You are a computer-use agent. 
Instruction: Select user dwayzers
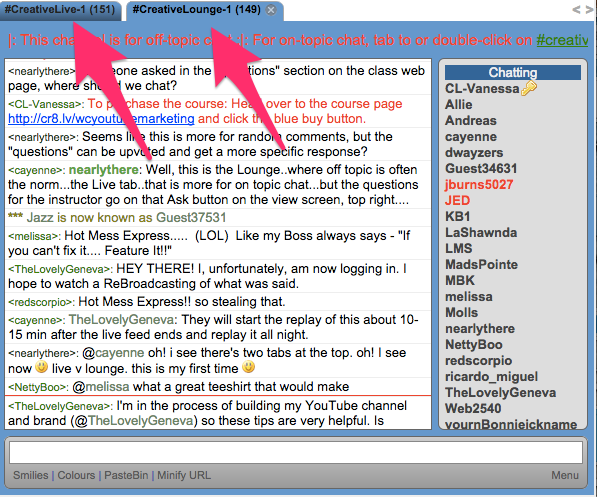474,153
